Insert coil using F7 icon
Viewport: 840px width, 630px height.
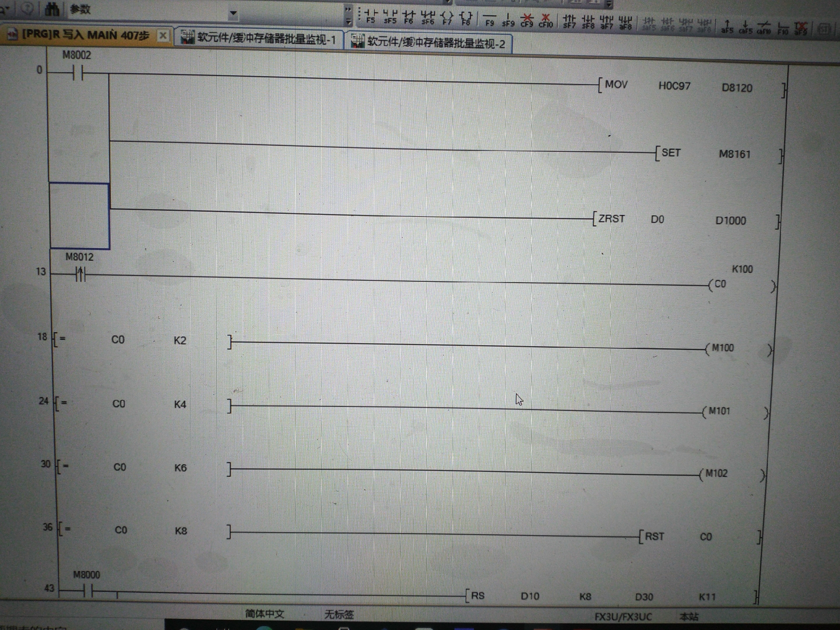447,18
